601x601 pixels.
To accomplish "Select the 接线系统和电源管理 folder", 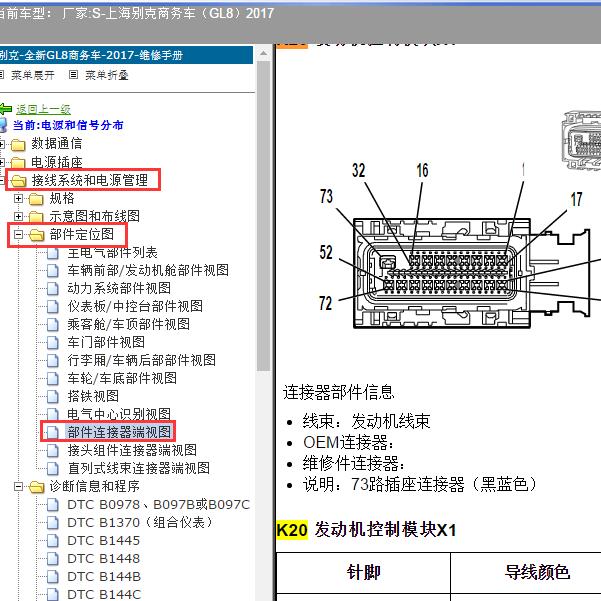I will (90, 180).
